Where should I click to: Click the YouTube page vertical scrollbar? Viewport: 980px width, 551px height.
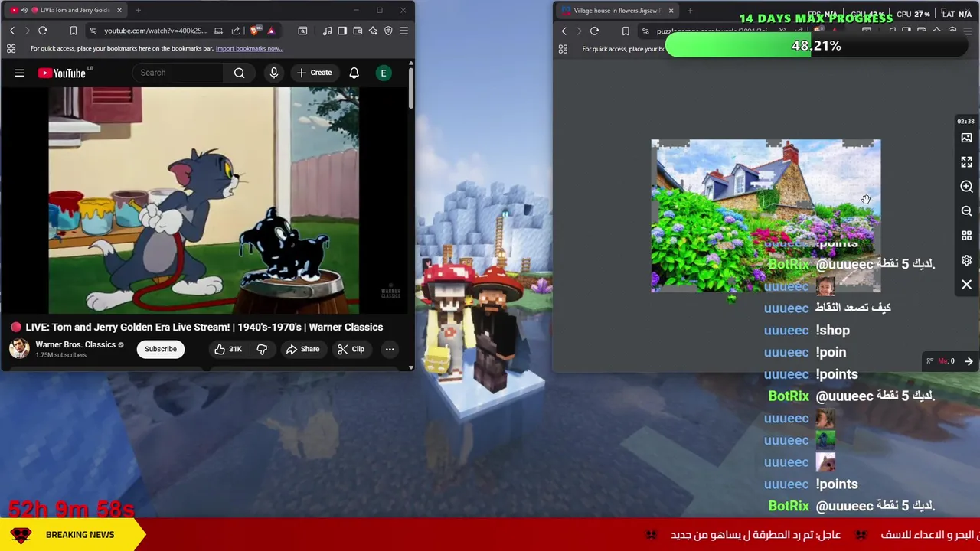(410, 88)
